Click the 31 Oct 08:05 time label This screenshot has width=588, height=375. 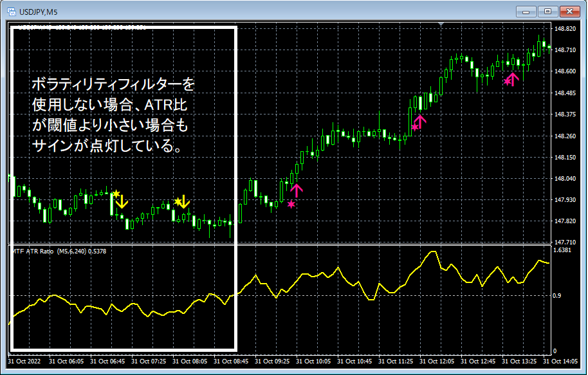(190, 361)
